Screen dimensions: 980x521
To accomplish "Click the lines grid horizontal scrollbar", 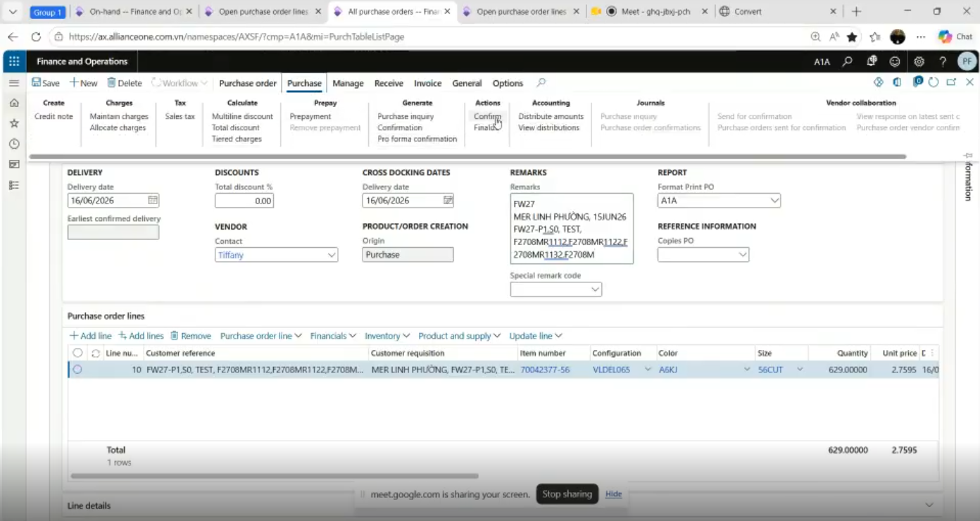I will (x=275, y=476).
